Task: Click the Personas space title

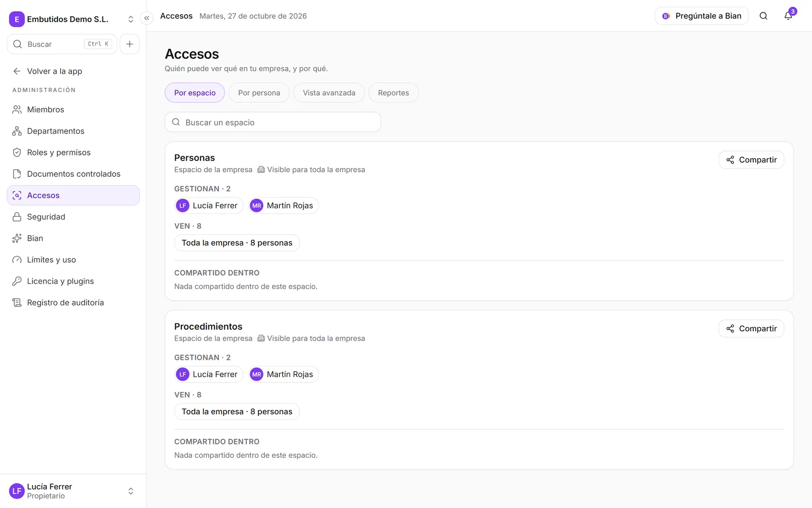Action: 194,158
